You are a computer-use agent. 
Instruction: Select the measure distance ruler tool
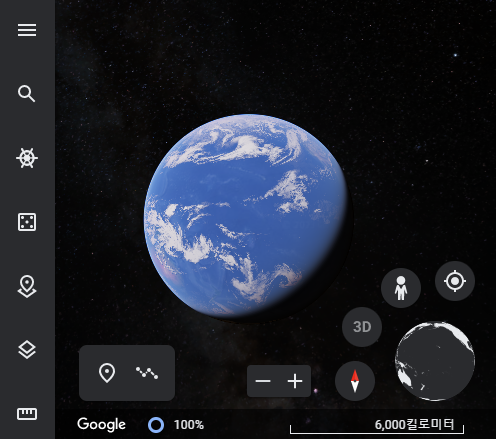[27, 414]
